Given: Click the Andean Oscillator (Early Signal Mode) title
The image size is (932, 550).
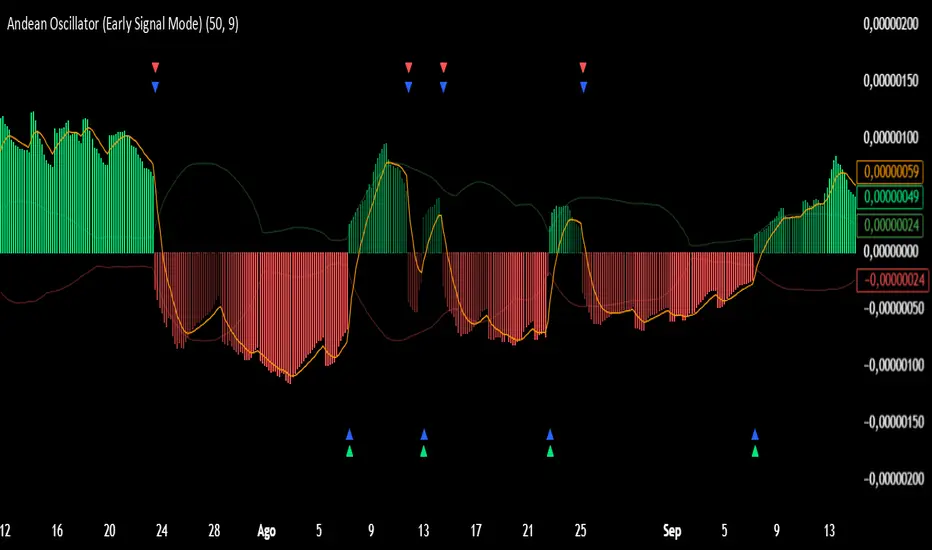Looking at the screenshot, I should [122, 24].
